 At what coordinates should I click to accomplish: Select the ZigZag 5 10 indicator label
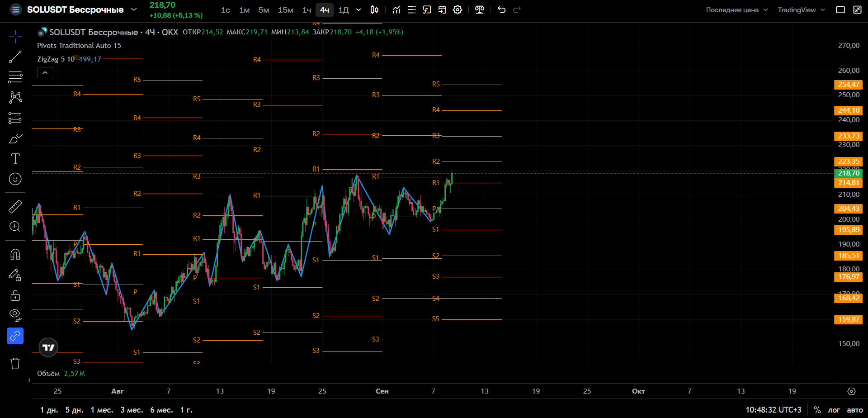click(x=56, y=59)
